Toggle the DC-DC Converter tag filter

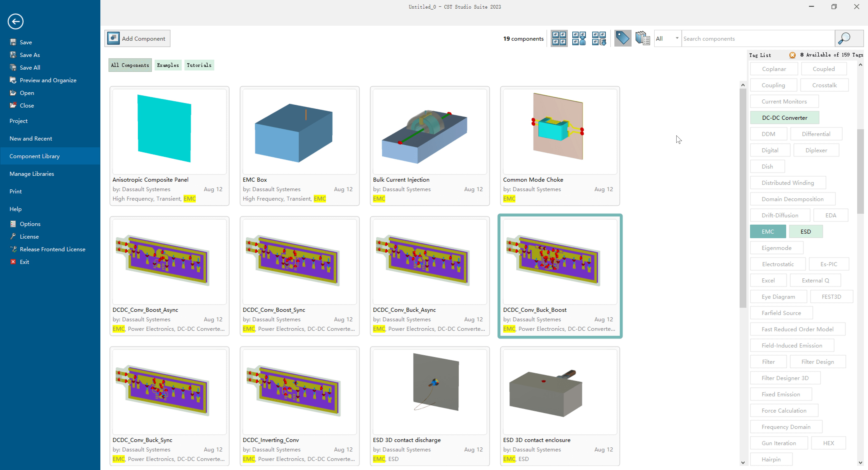click(785, 117)
